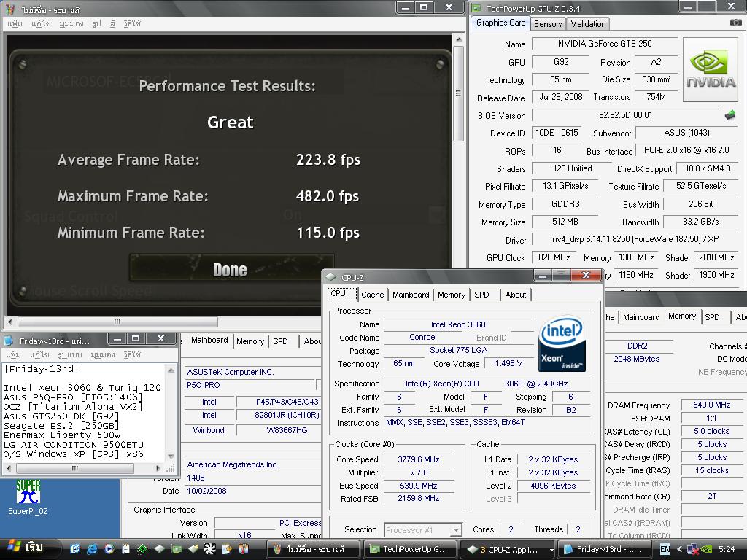Click Notepad vertical scrollbar down arrow
The image size is (747, 560).
click(x=171, y=456)
